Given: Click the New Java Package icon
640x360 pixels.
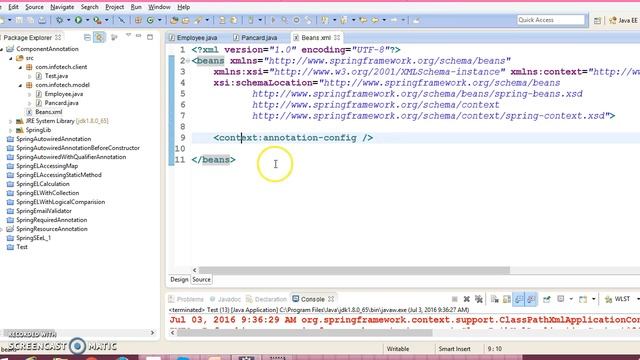Looking at the screenshot, I should tap(138, 20).
